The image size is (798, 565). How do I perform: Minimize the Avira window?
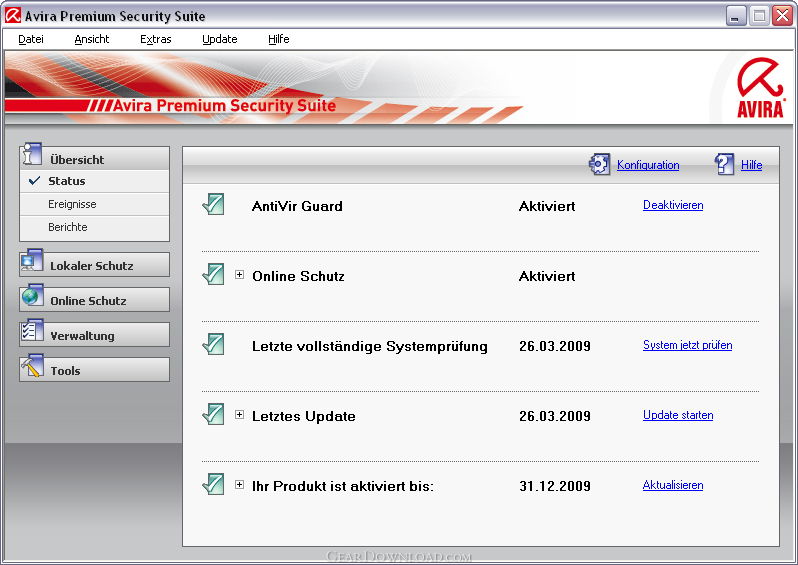click(x=735, y=16)
